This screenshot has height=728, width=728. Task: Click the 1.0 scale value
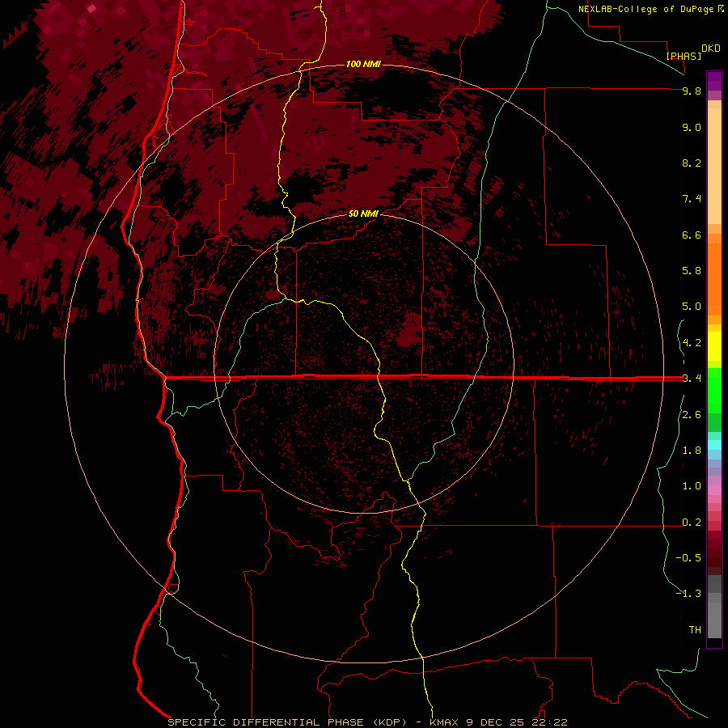692,486
